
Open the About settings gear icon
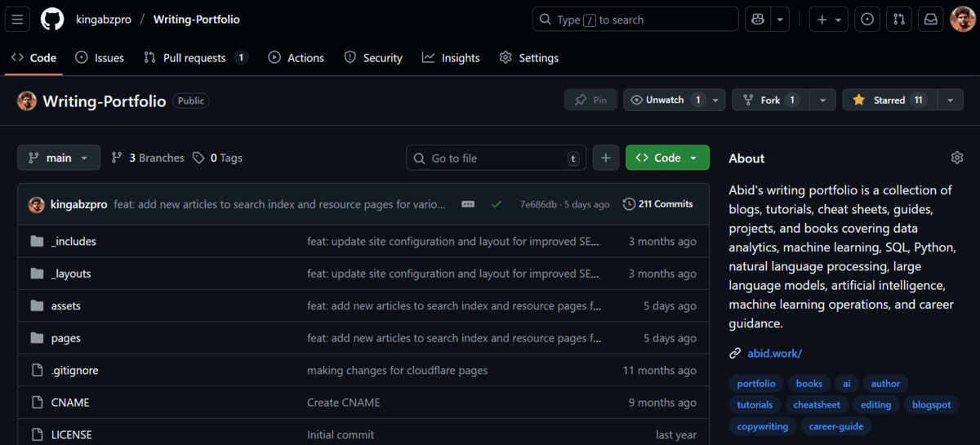(x=957, y=158)
